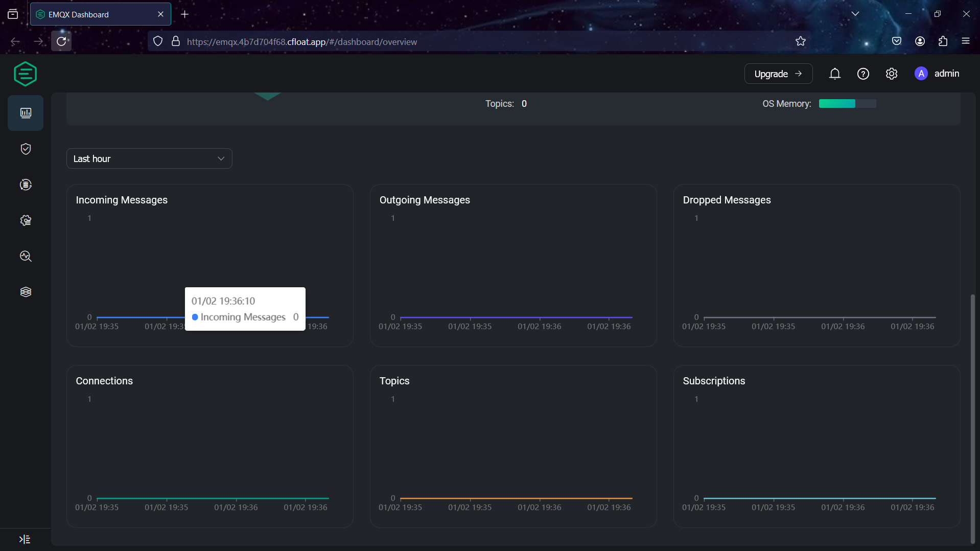Click the Outgoing Messages chart title

pyautogui.click(x=425, y=200)
